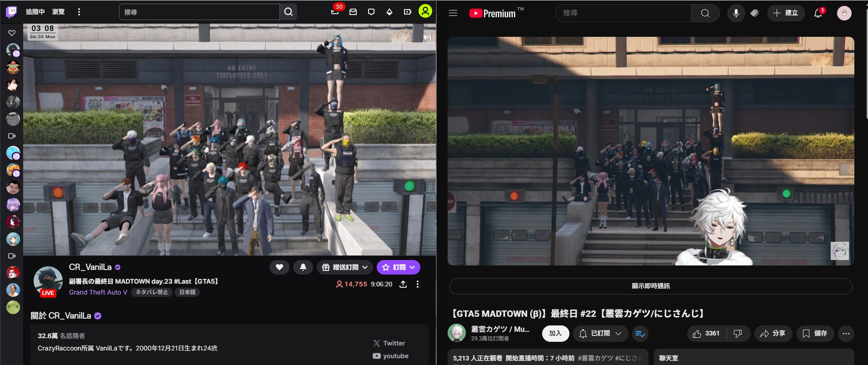This screenshot has width=868, height=365.
Task: Open Twitch notifications with 30 badge
Action: click(x=335, y=12)
